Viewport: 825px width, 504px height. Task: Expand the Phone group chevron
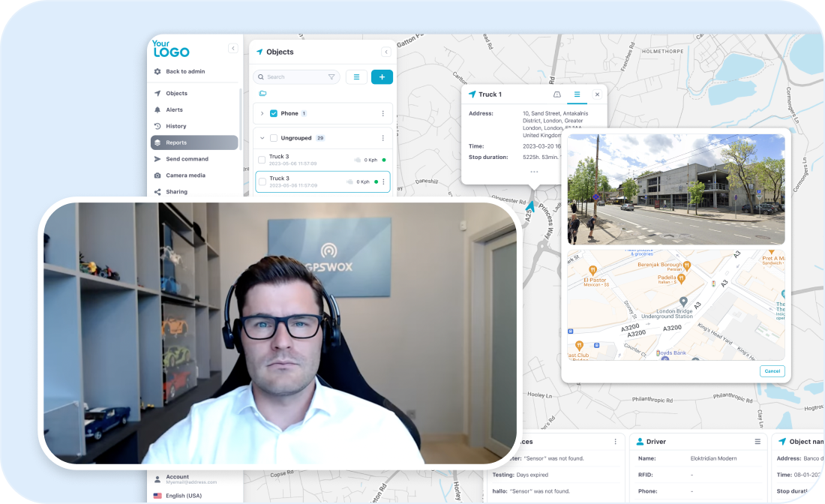click(x=262, y=113)
